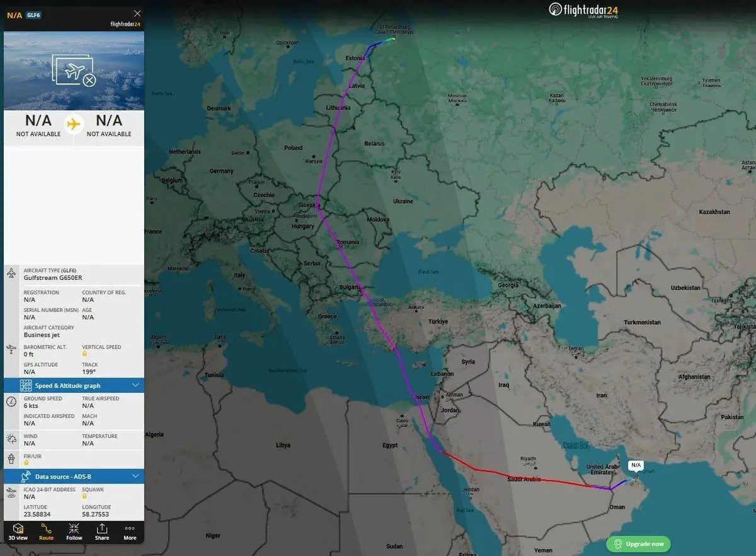
Task: Collapse the Speed & Altitude graph chevron
Action: point(135,385)
